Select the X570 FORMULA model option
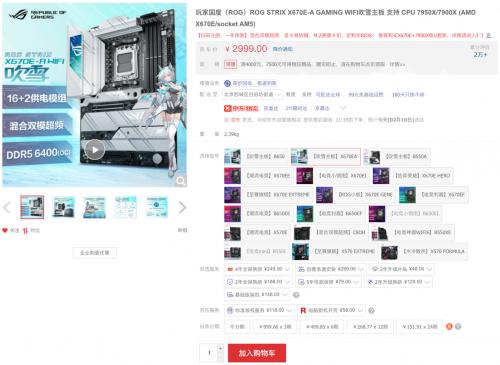The width and height of the screenshot is (500, 365). (x=424, y=252)
